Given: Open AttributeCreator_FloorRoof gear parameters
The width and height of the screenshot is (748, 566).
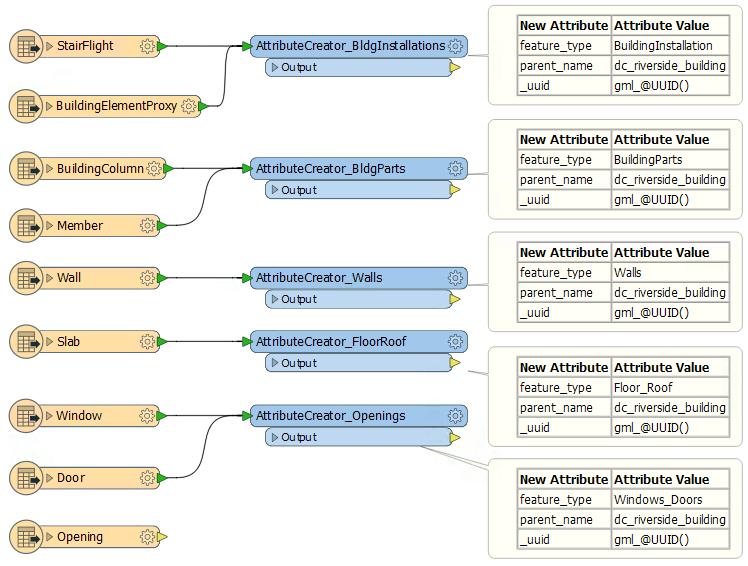Looking at the screenshot, I should pos(456,342).
